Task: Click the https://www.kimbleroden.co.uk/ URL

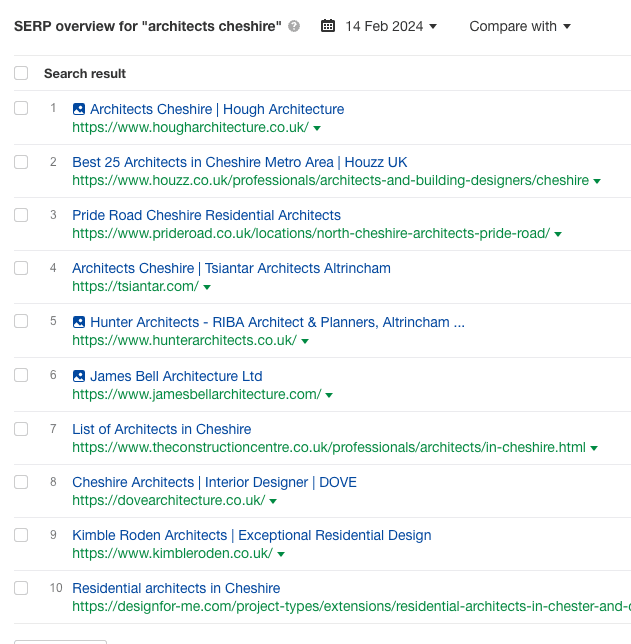Action: tap(173, 553)
